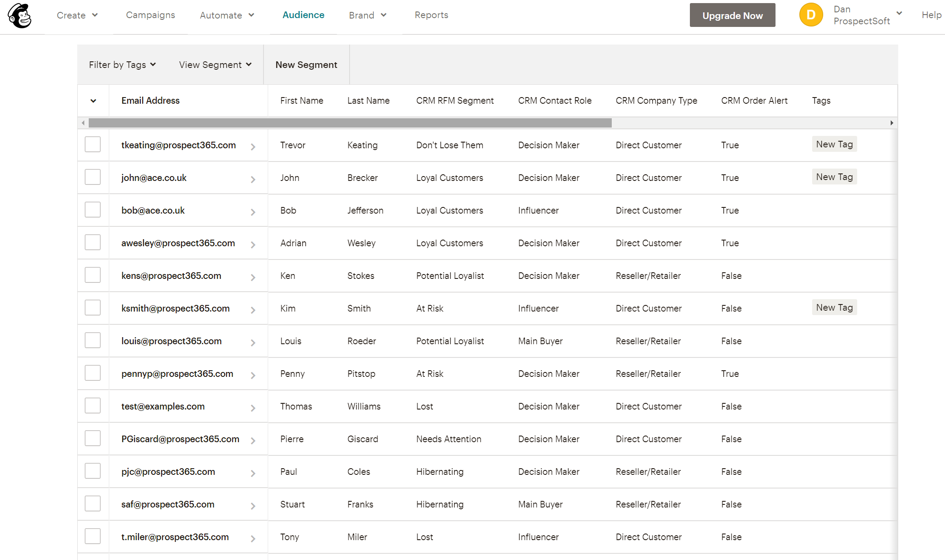Screen dimensions: 945x560
Task: Open the Filter by Tags dropdown
Action: [x=122, y=64]
